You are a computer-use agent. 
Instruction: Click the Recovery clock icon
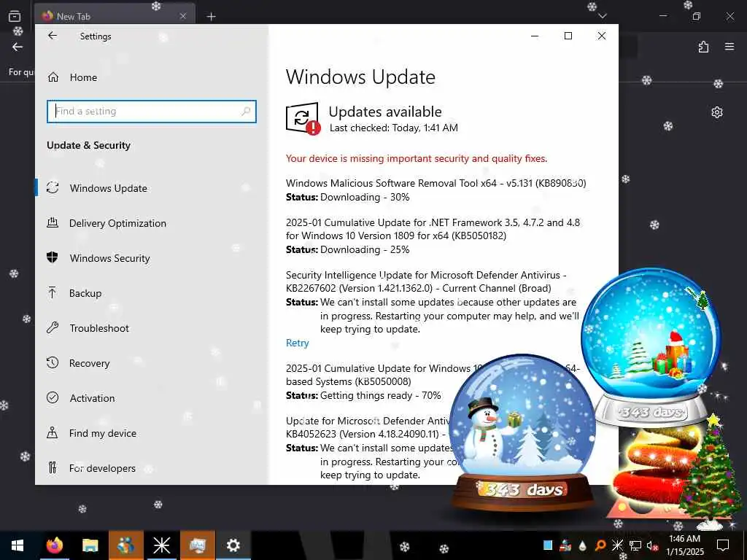tap(53, 362)
